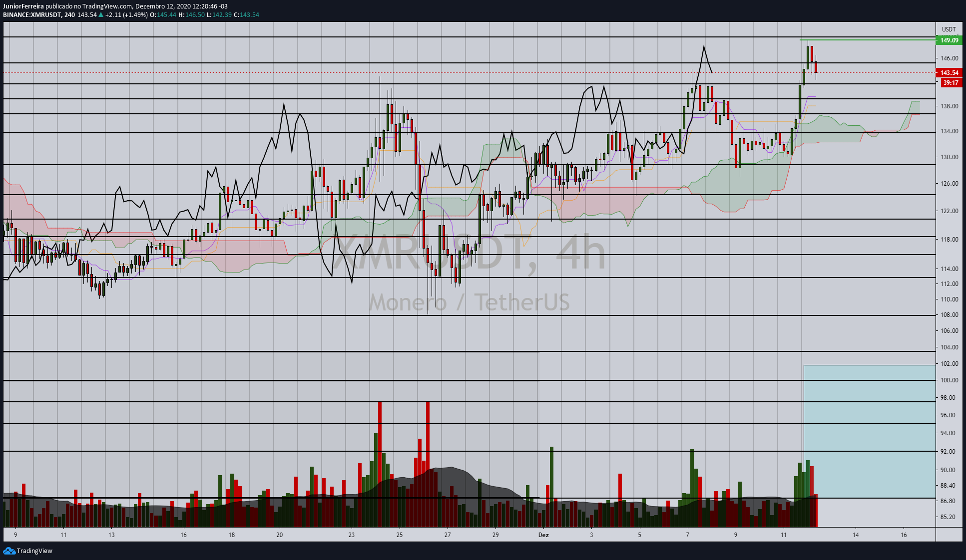Screen dimensions: 966x560
Task: Click date 29 on the time axis
Action: pos(495,535)
